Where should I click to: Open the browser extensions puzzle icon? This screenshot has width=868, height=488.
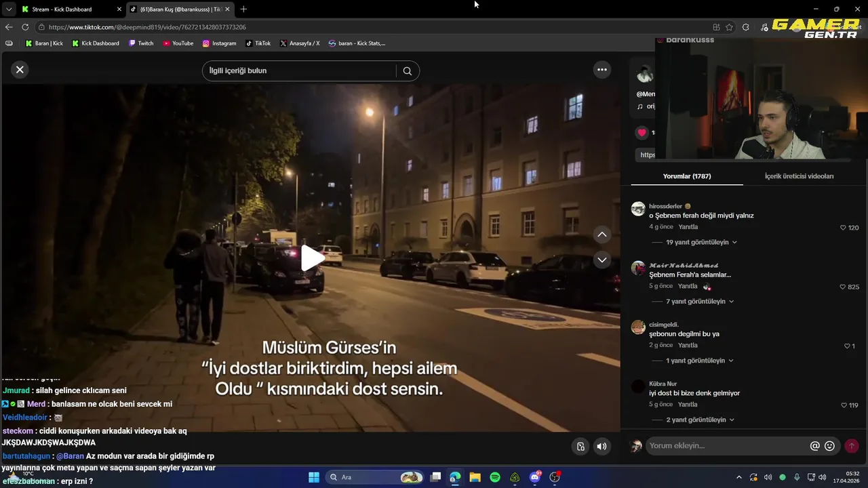746,27
